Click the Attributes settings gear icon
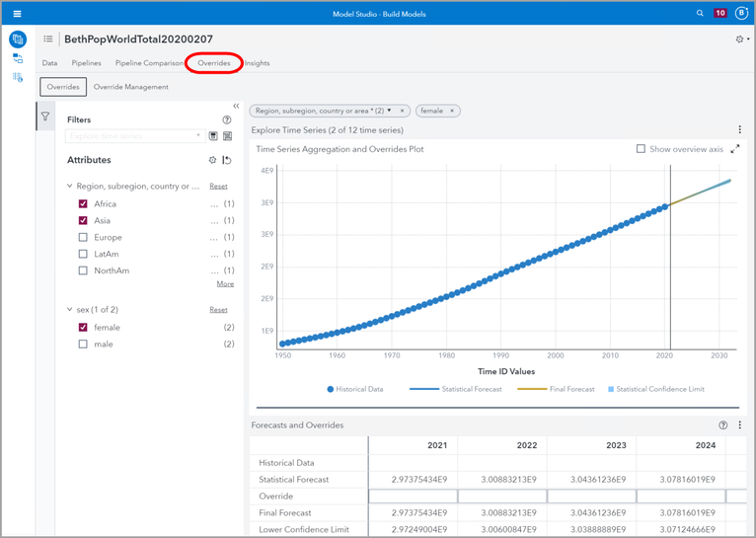The width and height of the screenshot is (756, 538). (x=212, y=160)
